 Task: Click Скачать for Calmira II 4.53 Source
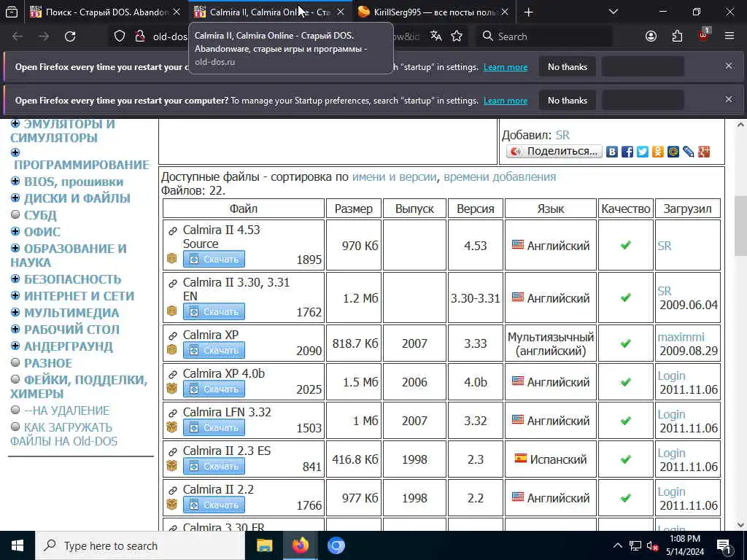pos(214,259)
